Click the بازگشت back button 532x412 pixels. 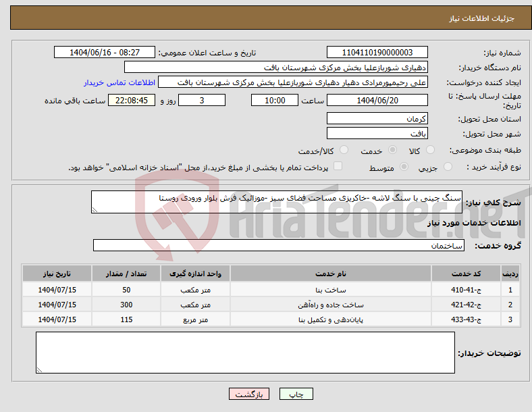coord(249,394)
